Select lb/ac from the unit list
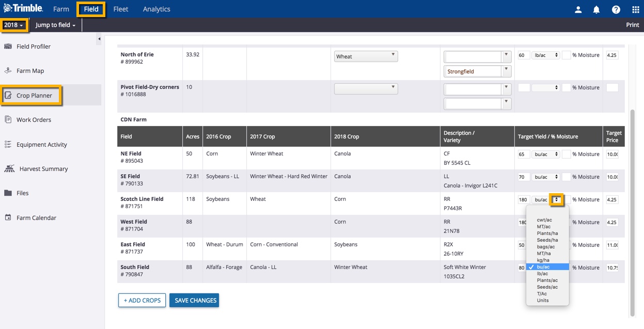Image resolution: width=644 pixels, height=329 pixels. pos(542,274)
